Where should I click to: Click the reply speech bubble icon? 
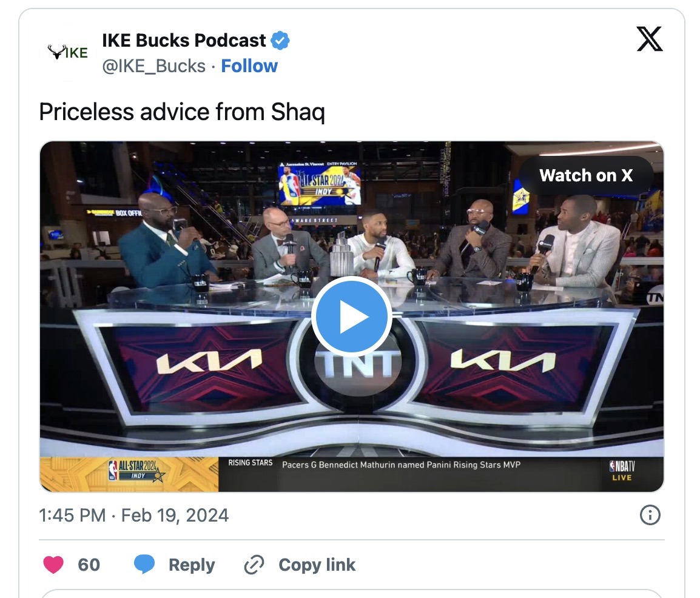[144, 565]
